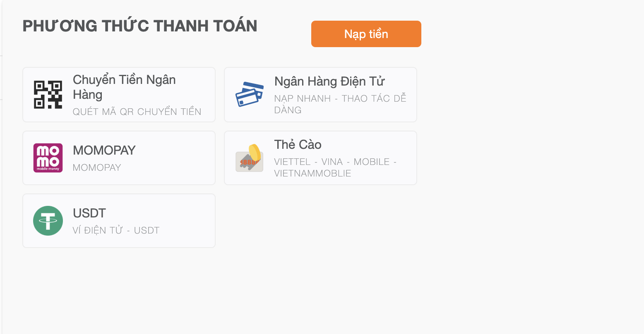Click the gold coin Thẻ Cào icon
This screenshot has height=334, width=644.
coord(250,158)
